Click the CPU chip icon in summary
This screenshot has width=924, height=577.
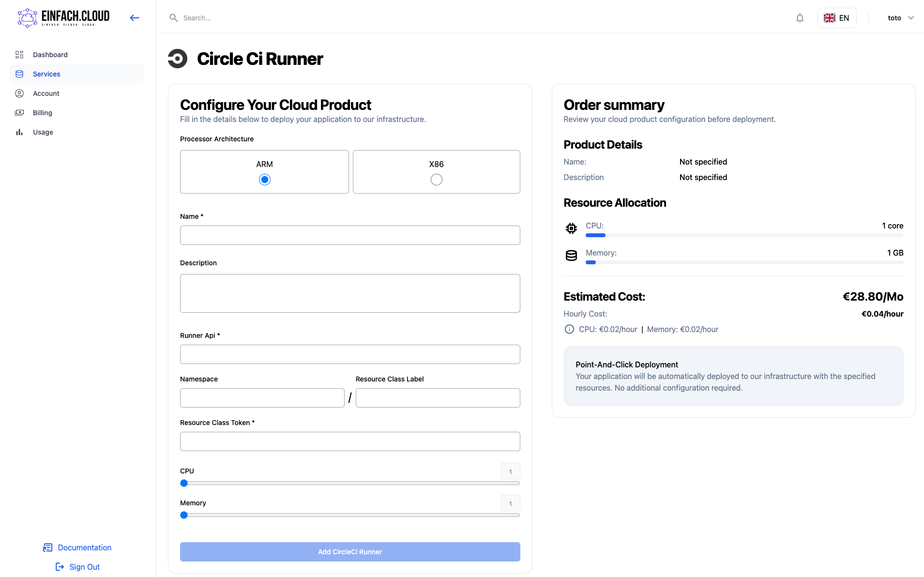tap(571, 228)
